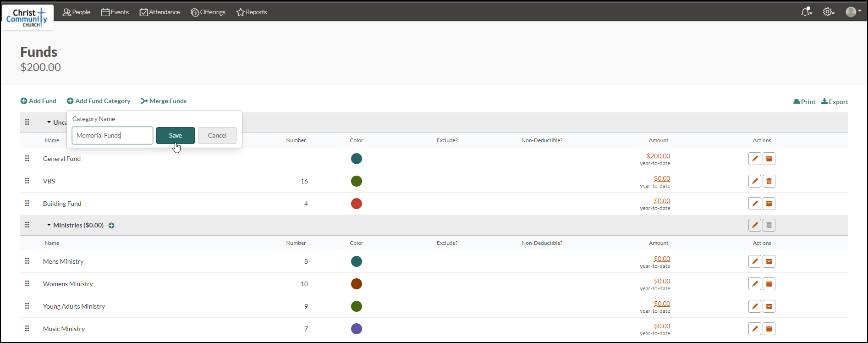This screenshot has width=868, height=343.
Task: Open the user avatar menu
Action: [x=853, y=12]
